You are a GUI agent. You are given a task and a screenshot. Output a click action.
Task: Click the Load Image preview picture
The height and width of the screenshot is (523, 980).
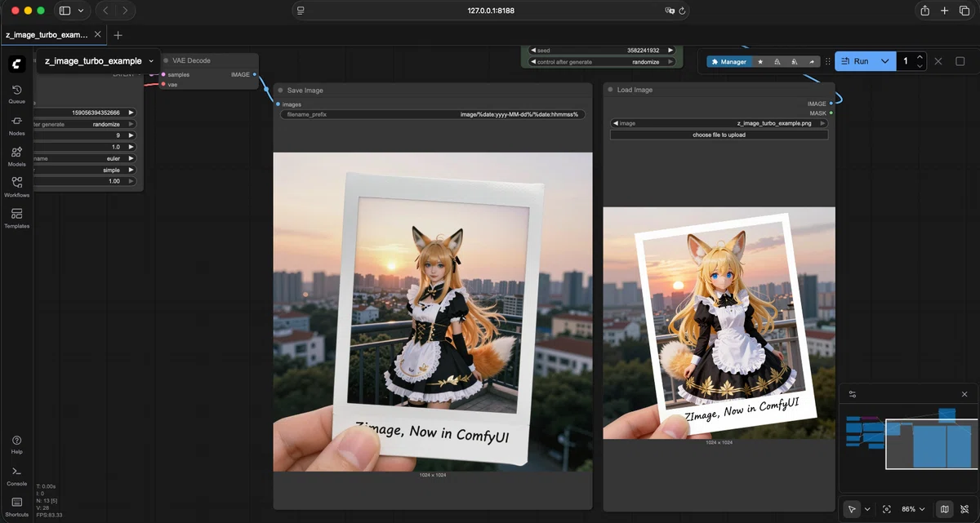pyautogui.click(x=719, y=323)
